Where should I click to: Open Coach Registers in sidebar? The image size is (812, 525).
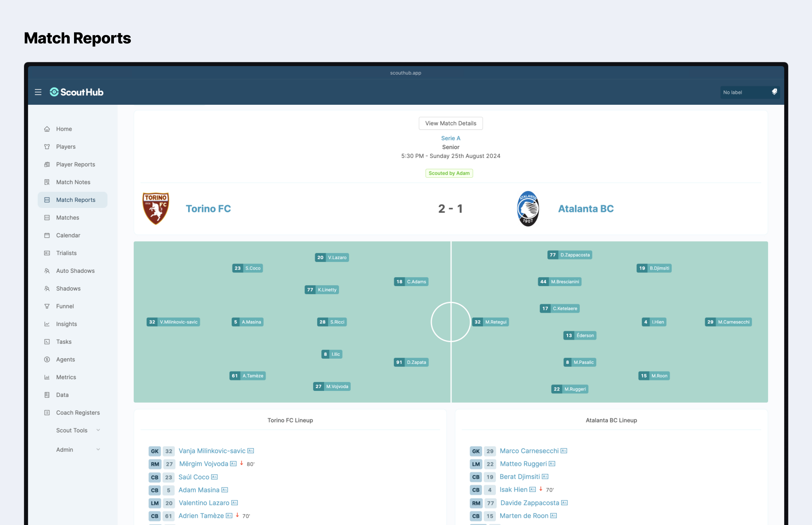tap(78, 413)
